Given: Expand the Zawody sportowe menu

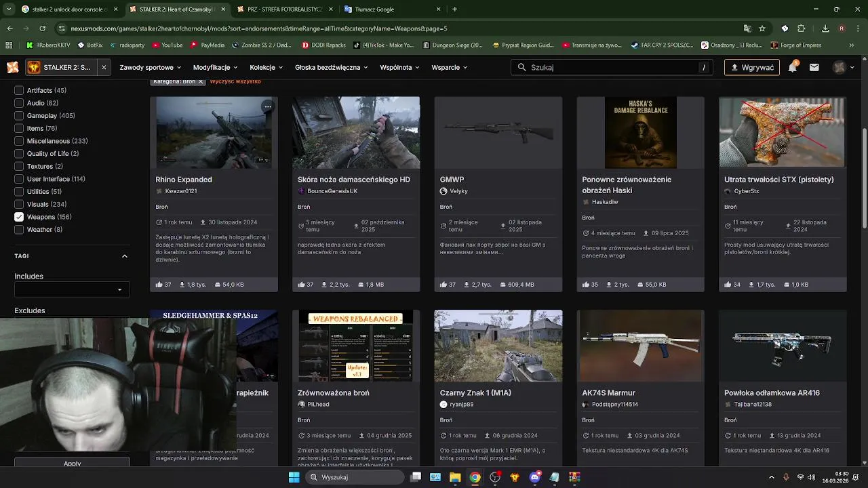Looking at the screenshot, I should click(151, 67).
